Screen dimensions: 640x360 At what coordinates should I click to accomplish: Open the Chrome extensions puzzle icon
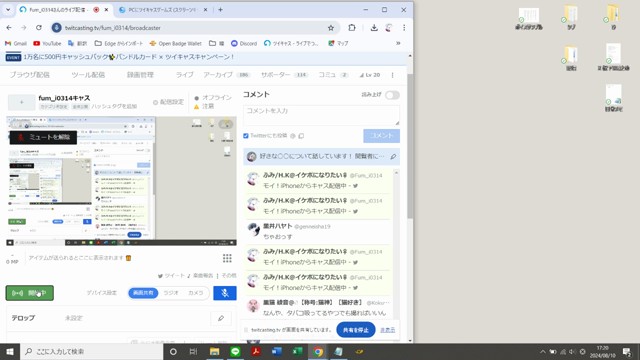point(352,28)
